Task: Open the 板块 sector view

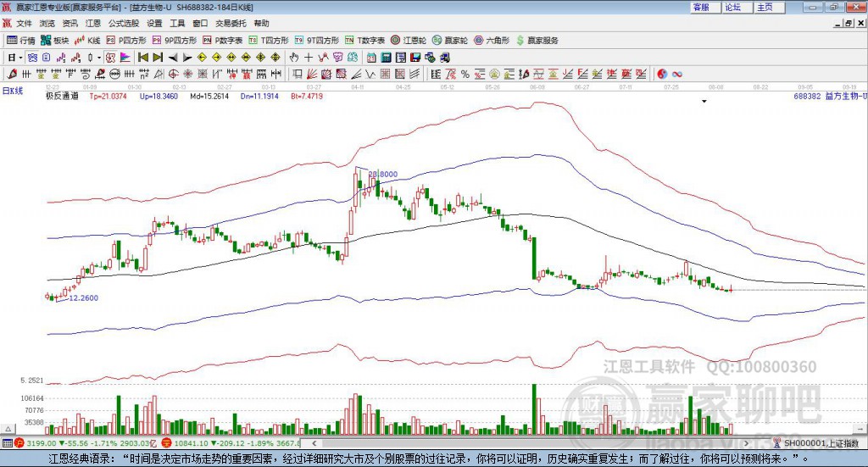Action: pos(55,41)
